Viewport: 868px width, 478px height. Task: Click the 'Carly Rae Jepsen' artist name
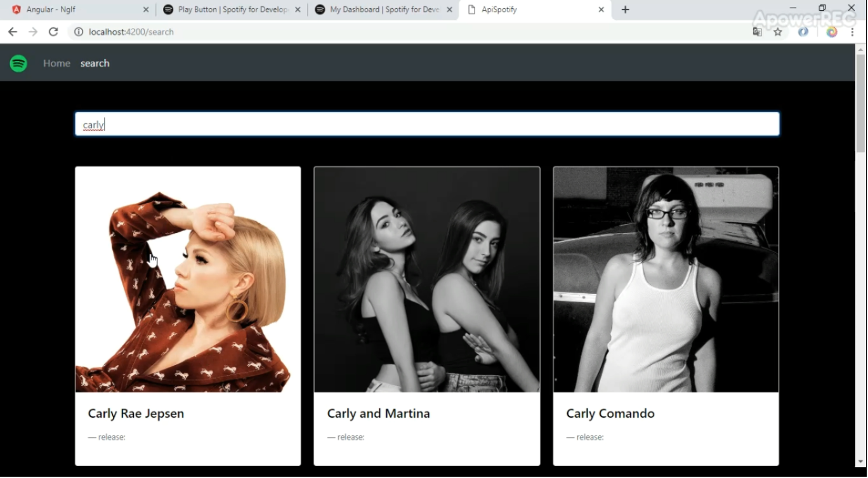click(136, 413)
